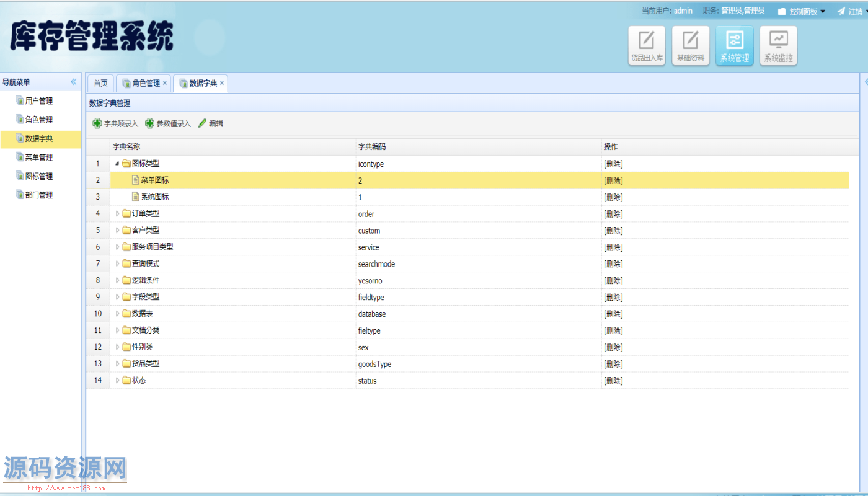The height and width of the screenshot is (496, 868).
Task: Delete the goodsType dictionary row
Action: [x=613, y=364]
